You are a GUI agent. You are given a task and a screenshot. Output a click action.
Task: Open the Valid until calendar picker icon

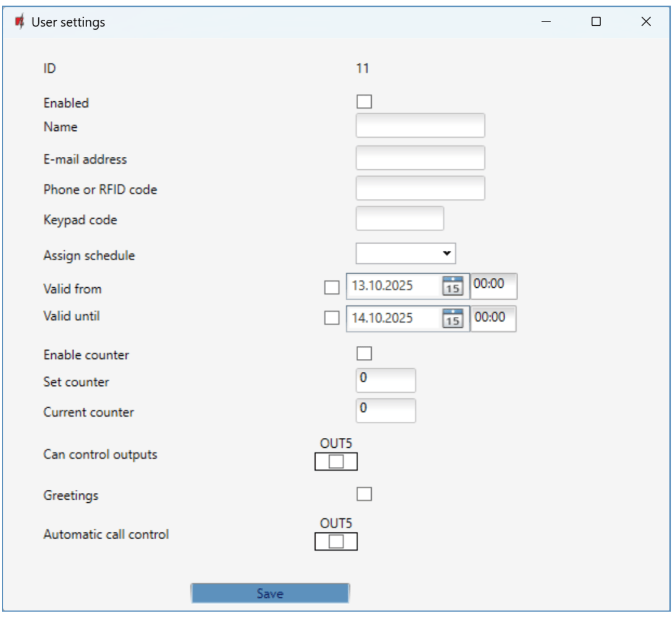tap(453, 318)
